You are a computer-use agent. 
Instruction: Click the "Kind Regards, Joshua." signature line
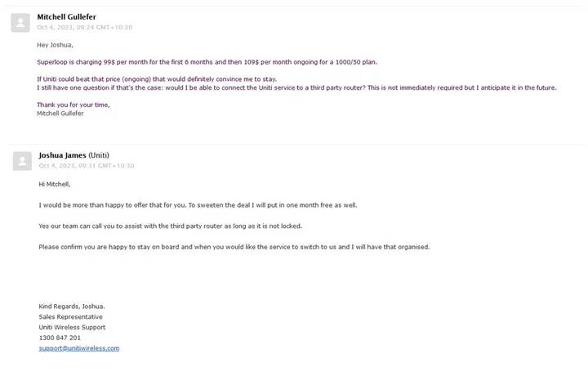(72, 307)
